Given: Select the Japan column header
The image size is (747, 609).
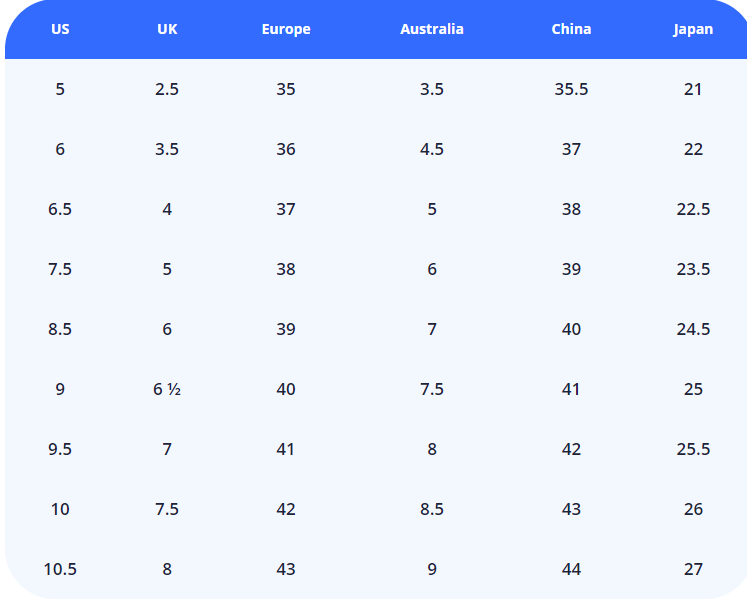Looking at the screenshot, I should 693,29.
